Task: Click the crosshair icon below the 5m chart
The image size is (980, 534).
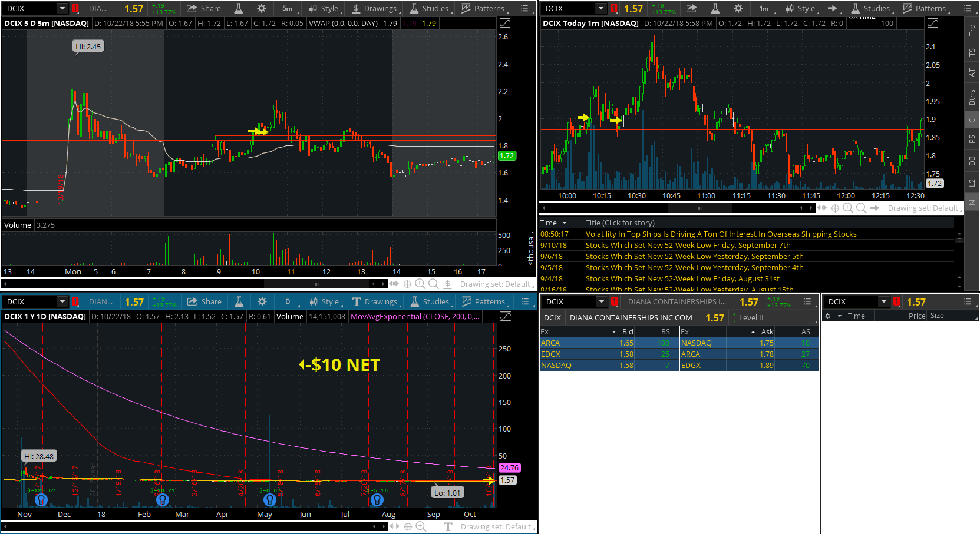Action: pos(407,284)
